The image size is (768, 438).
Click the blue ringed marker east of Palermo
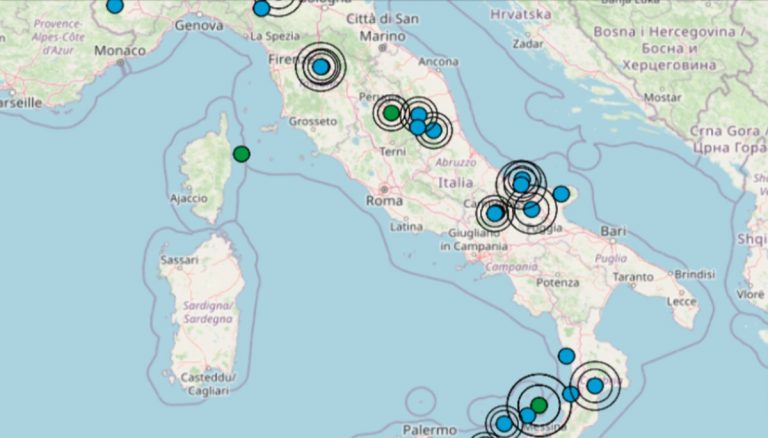[504, 423]
